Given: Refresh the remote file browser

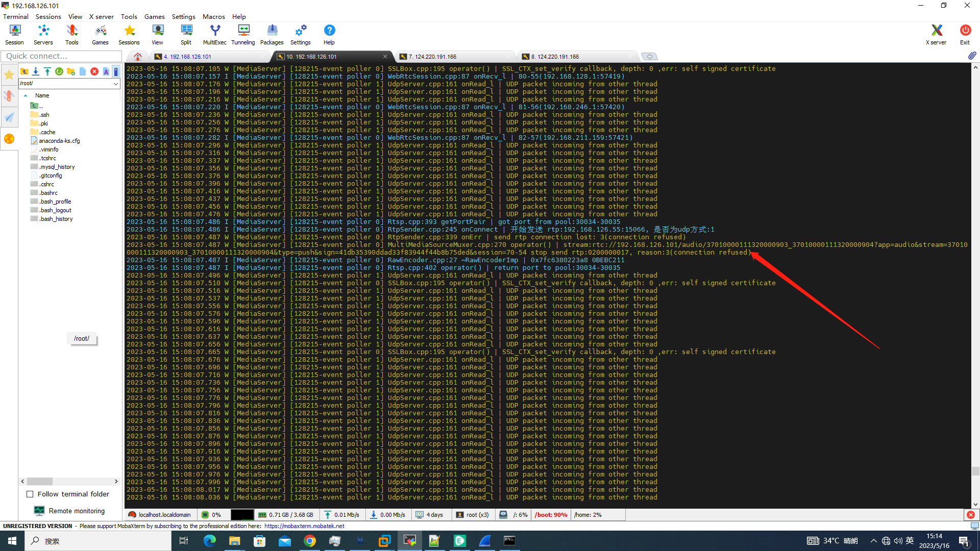Looking at the screenshot, I should (x=59, y=71).
